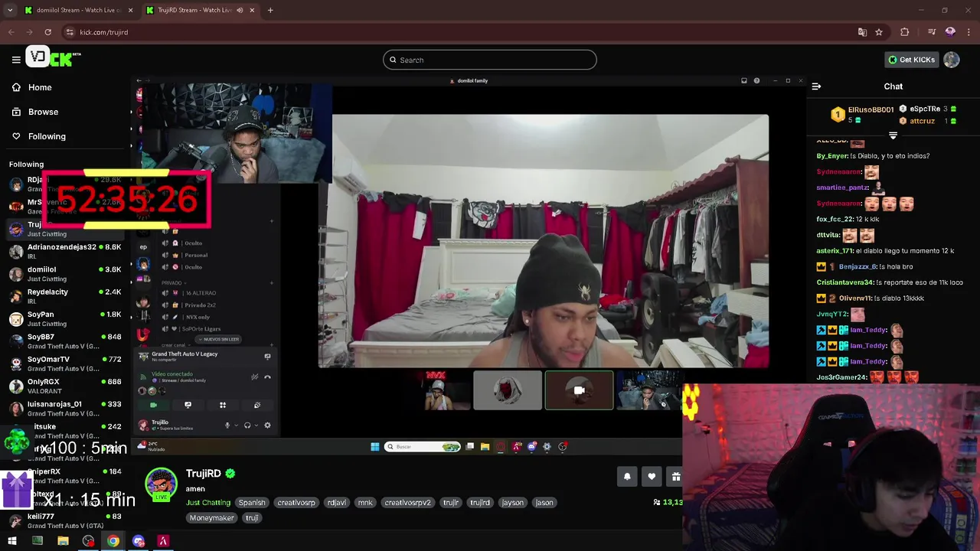The width and height of the screenshot is (980, 551).
Task: Toggle notifications bell for TrujiRD
Action: 627,476
